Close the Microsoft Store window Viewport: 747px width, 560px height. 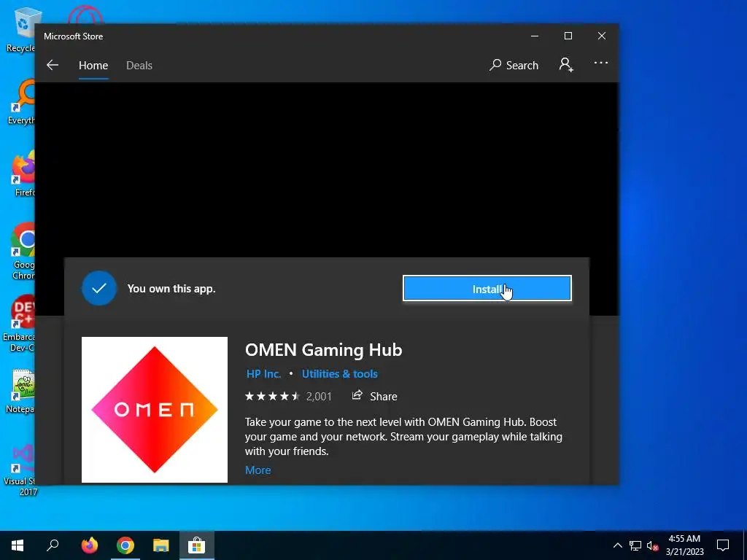pyautogui.click(x=602, y=36)
